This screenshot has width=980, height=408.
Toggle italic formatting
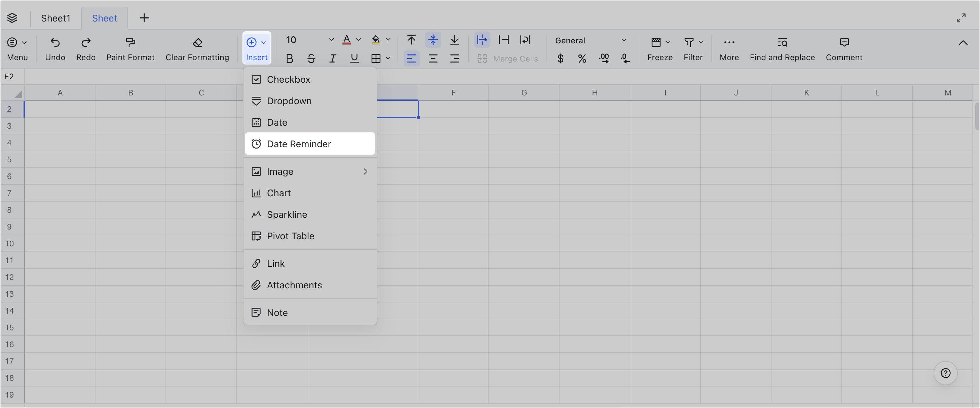pos(333,58)
